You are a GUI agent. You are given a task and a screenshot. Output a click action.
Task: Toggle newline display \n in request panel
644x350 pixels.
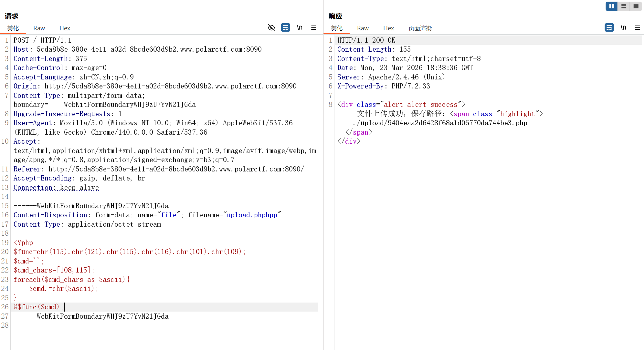click(x=300, y=28)
